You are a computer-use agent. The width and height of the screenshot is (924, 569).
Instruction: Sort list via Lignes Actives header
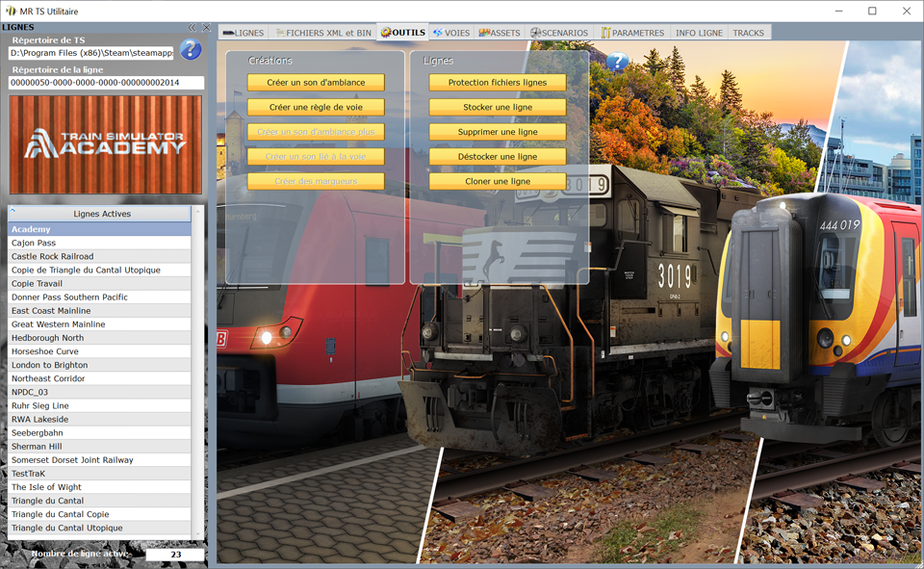102,214
